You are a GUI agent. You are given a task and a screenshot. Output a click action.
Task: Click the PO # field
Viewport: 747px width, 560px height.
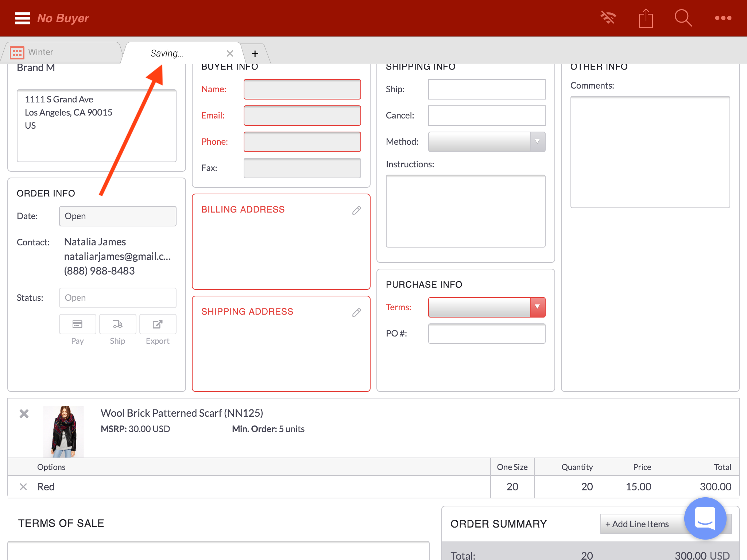(487, 333)
